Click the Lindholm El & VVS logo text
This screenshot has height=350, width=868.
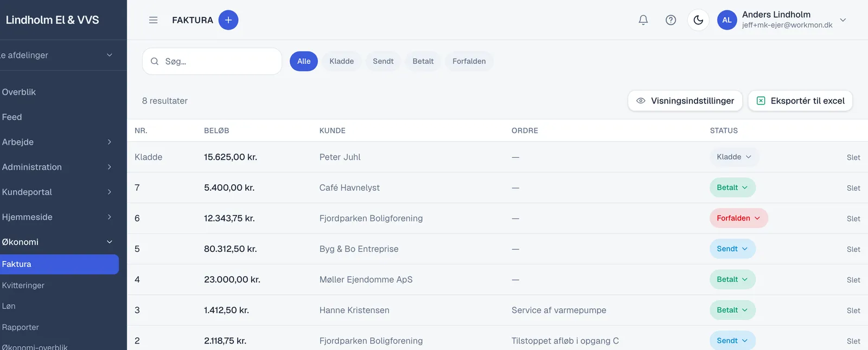(x=52, y=20)
